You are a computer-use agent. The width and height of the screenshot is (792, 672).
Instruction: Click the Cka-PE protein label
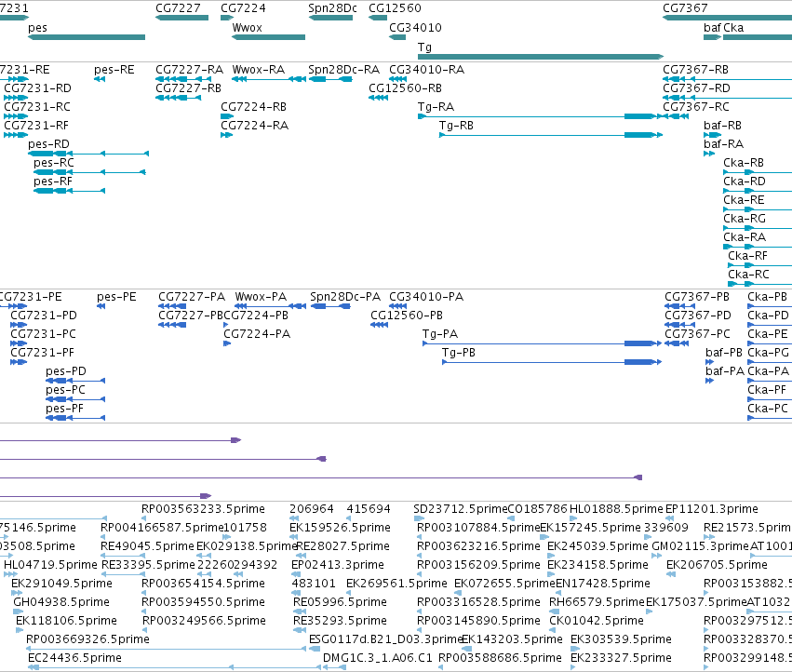tap(768, 334)
